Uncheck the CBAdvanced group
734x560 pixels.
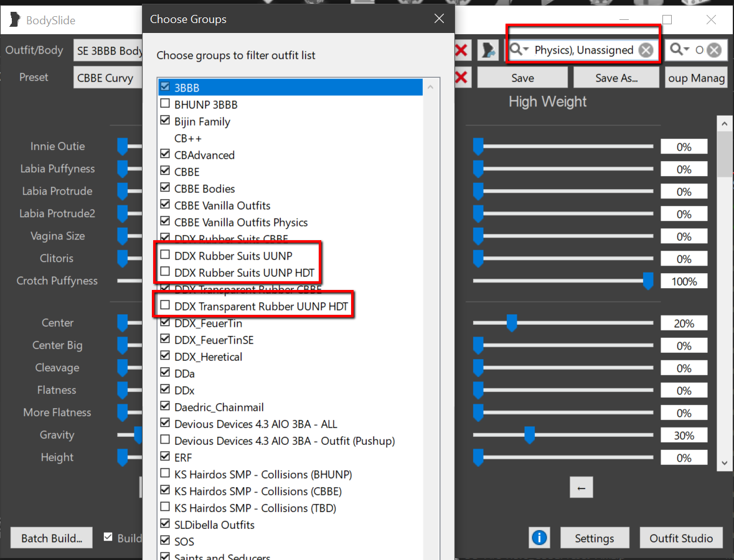(x=165, y=154)
